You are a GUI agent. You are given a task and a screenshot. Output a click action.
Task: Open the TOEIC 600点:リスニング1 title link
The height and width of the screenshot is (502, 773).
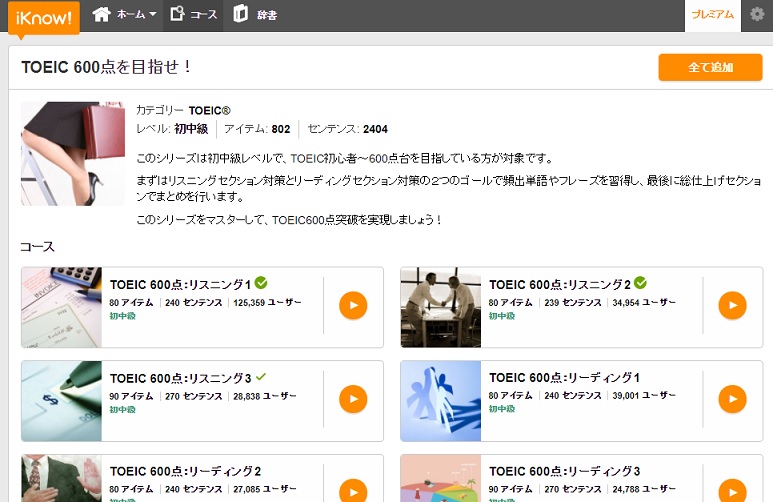click(x=180, y=284)
